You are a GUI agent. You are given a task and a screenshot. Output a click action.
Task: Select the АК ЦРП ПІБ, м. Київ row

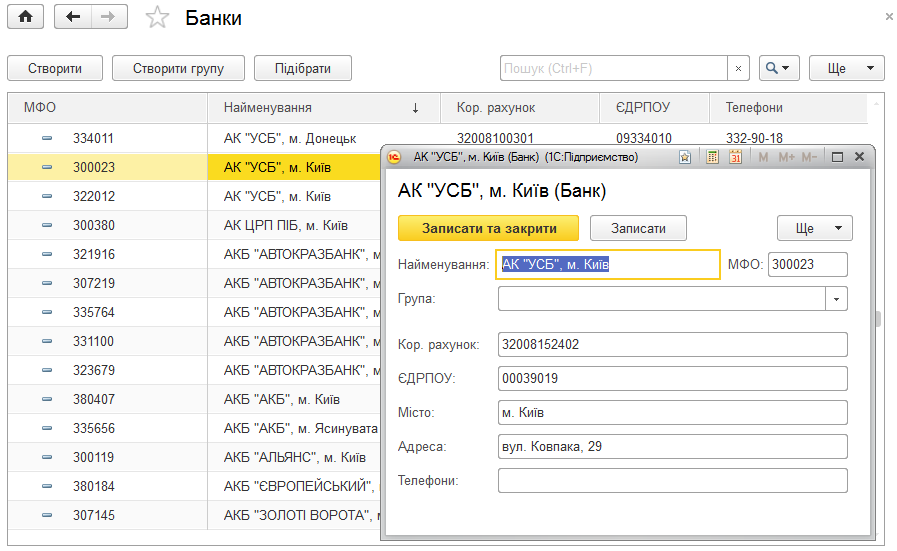(x=195, y=225)
